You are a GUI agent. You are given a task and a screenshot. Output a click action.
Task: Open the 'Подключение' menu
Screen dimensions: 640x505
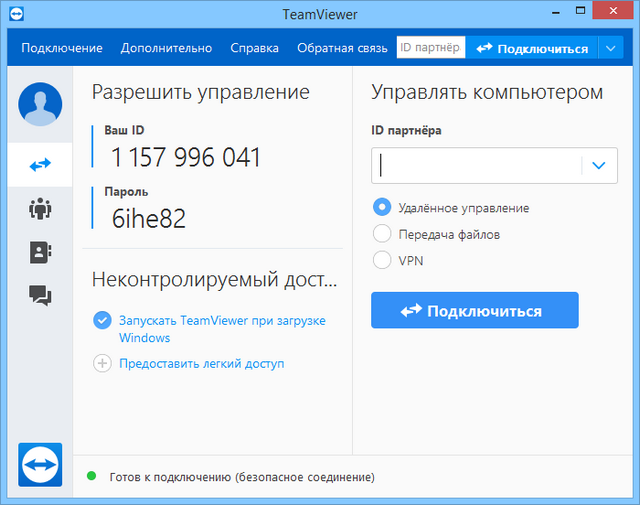click(62, 48)
